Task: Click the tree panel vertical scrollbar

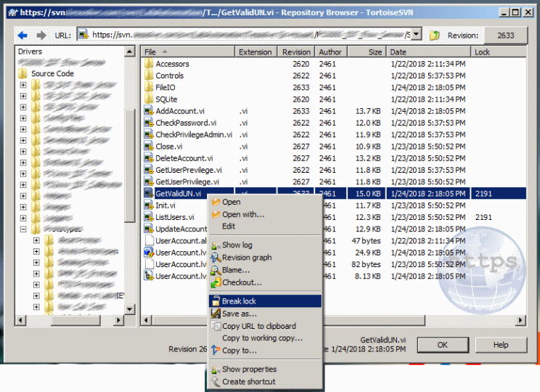Action: point(130,145)
